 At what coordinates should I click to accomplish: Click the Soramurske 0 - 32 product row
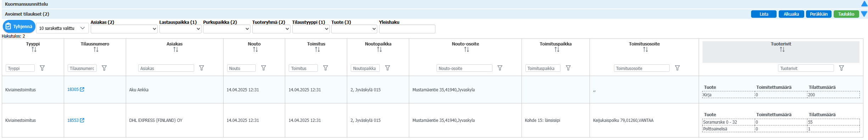[x=781, y=122]
